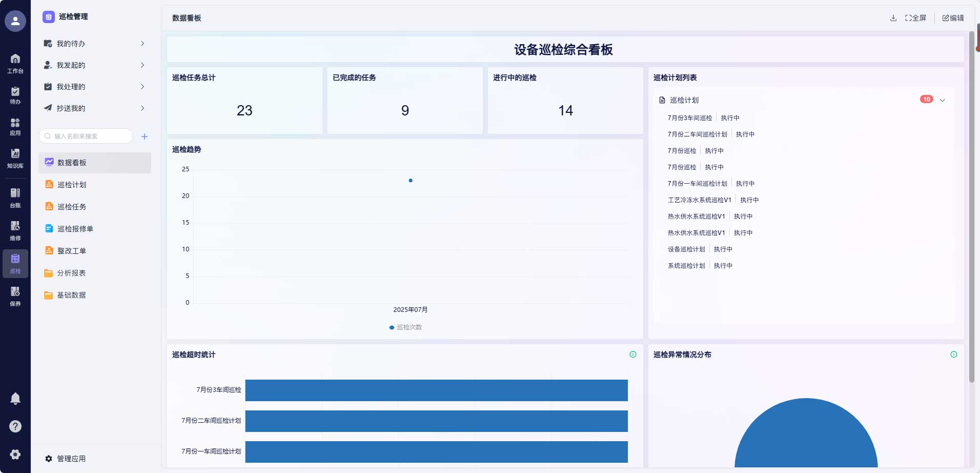
Task: Select the 台账 ledger sidebar icon
Action: pos(15,197)
